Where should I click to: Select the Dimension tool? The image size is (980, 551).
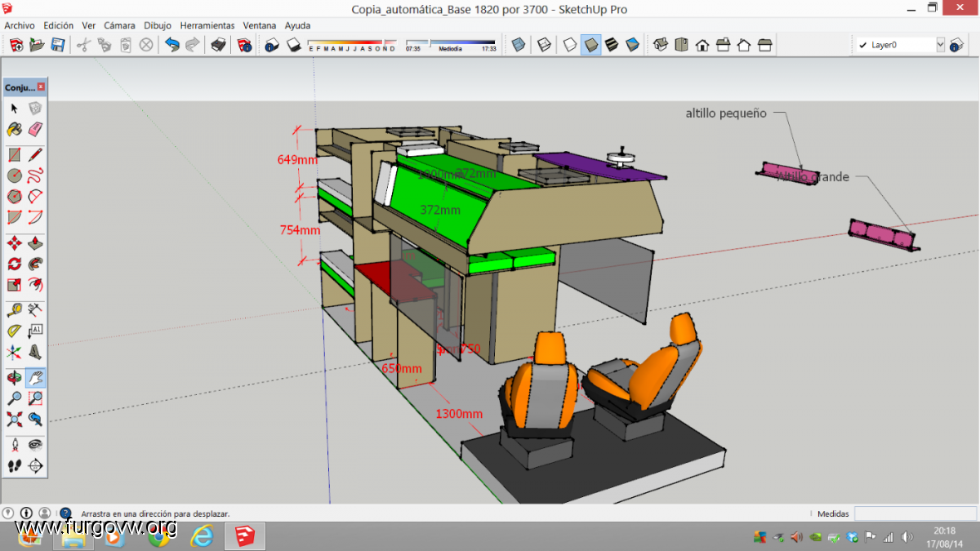pyautogui.click(x=35, y=310)
